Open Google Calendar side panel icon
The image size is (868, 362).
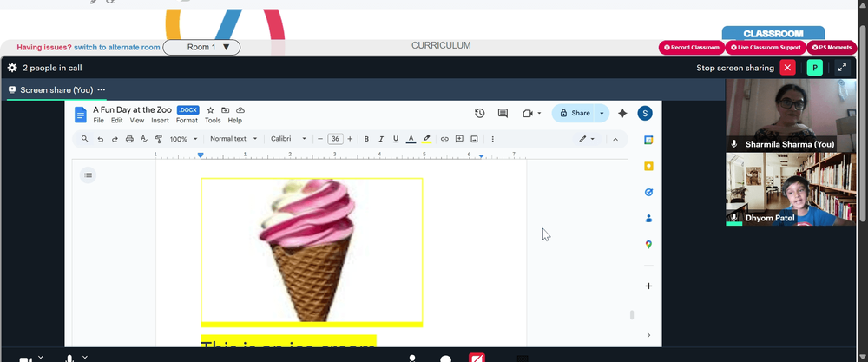coord(648,140)
